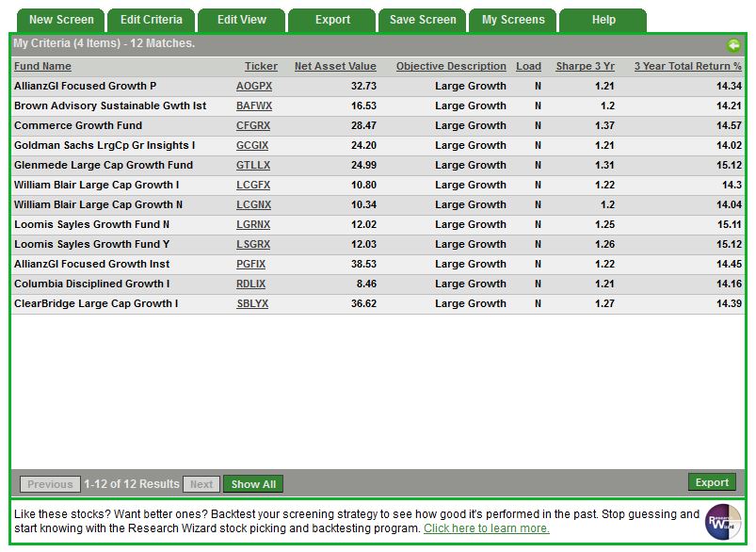
Task: Open the New Screen tab
Action: (61, 20)
